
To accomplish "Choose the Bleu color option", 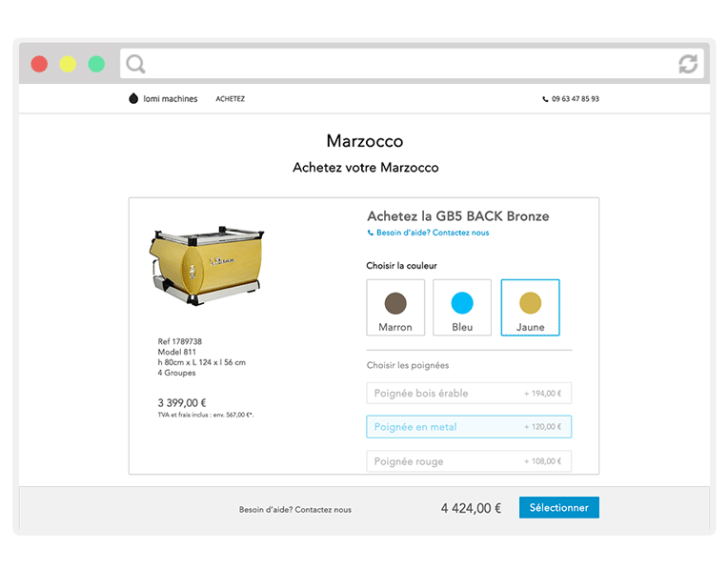I will [x=462, y=307].
